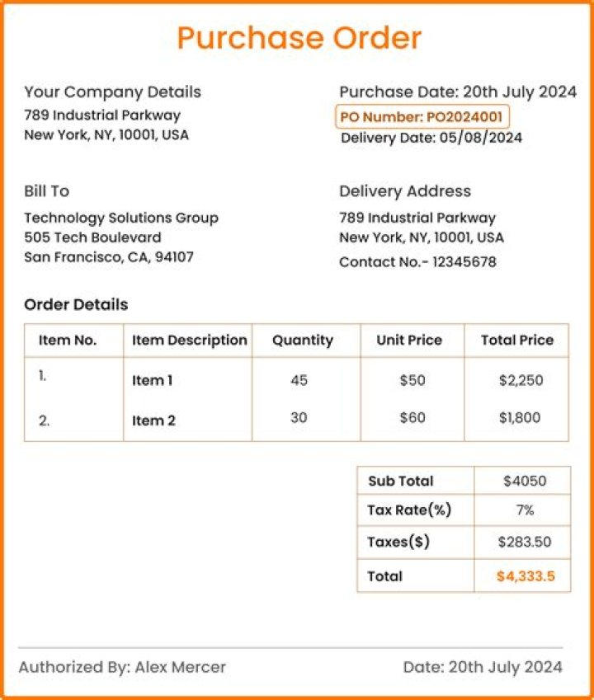Image resolution: width=594 pixels, height=700 pixels.
Task: Click the highlighted PO Number PO2024001 box
Action: [421, 117]
